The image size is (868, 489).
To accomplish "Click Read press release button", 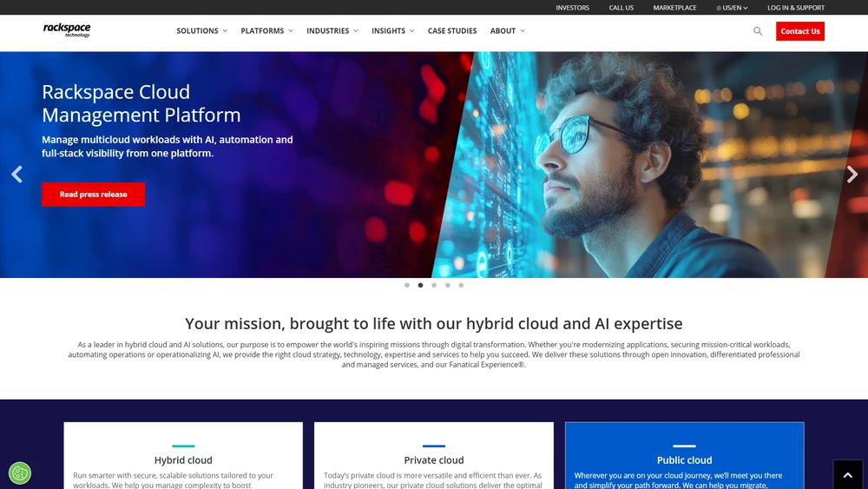I will [x=94, y=195].
